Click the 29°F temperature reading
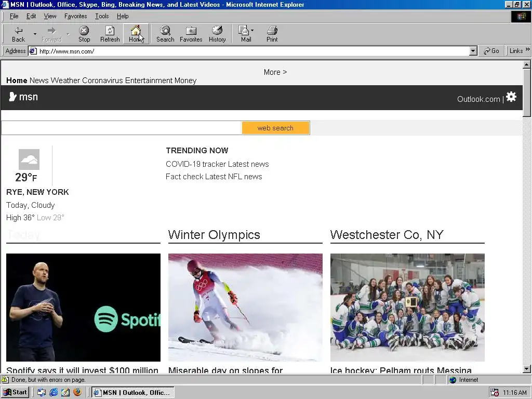532x399 pixels. (26, 177)
